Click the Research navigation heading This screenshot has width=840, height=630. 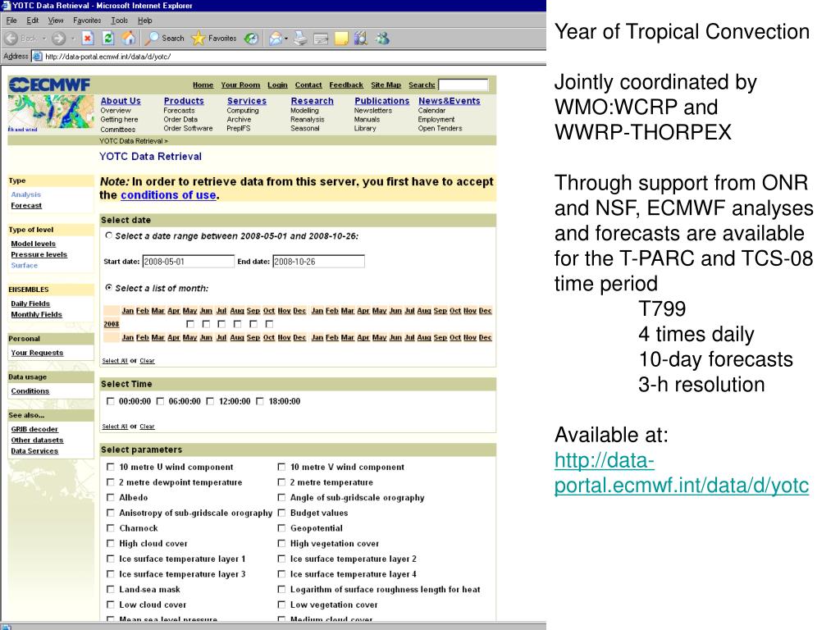pyautogui.click(x=312, y=101)
